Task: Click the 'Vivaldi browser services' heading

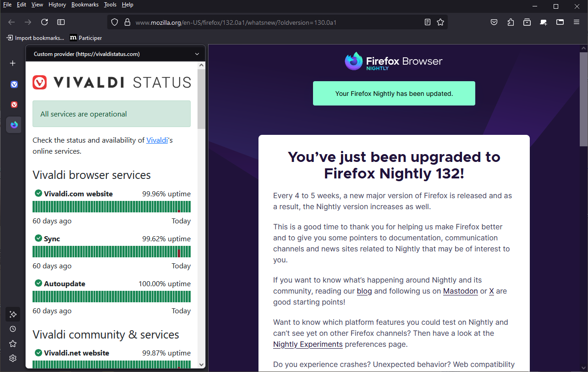Action: click(92, 175)
